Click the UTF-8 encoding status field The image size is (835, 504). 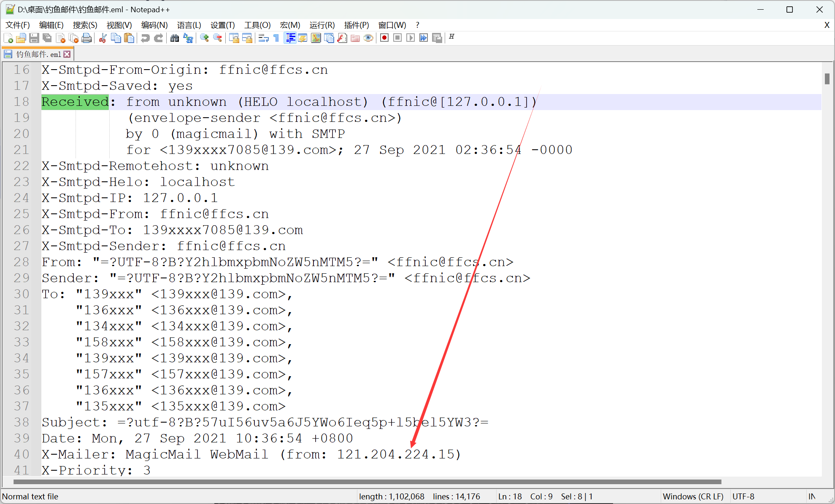(743, 496)
